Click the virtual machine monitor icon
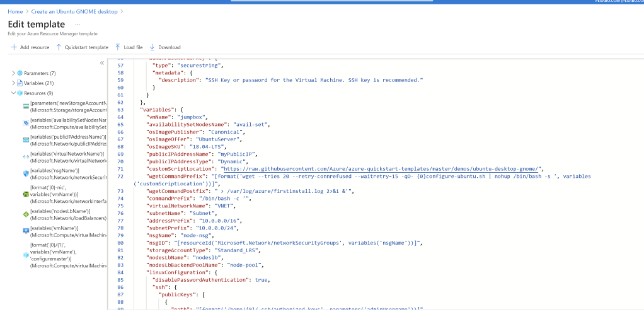Viewport: 644px width, 314px height. click(26, 231)
